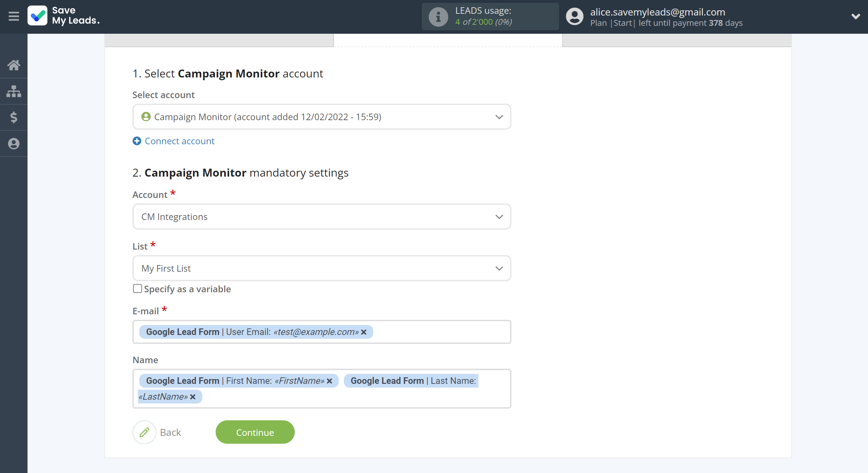Toggle Specify as a variable checkbox
The width and height of the screenshot is (868, 473).
point(138,288)
